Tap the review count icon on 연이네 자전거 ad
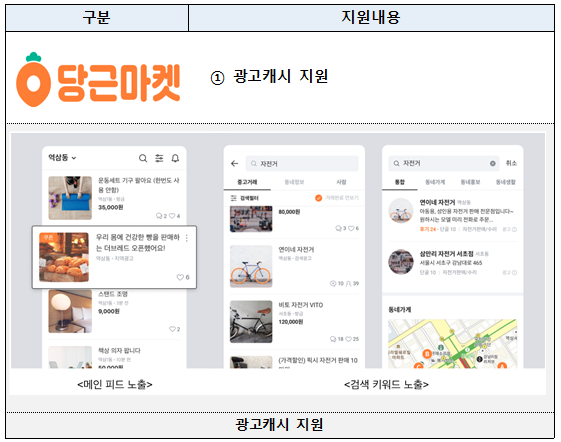The height and width of the screenshot is (442, 561). [333, 283]
